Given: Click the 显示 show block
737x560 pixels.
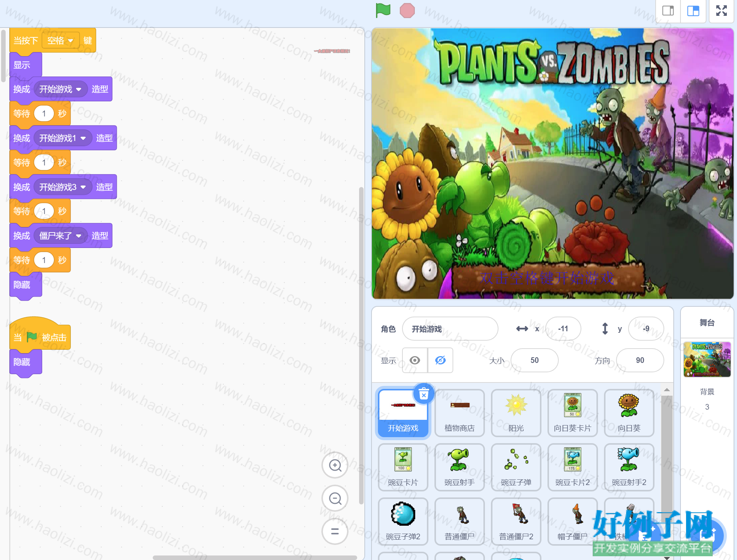Looking at the screenshot, I should [26, 65].
